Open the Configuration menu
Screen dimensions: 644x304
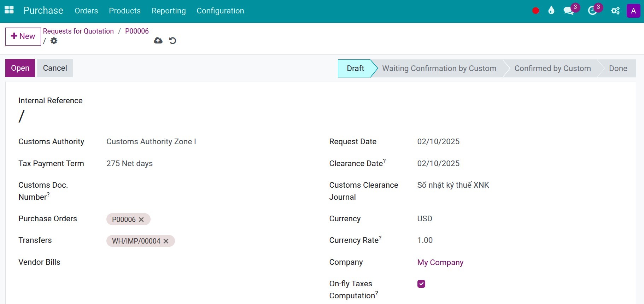(x=220, y=11)
